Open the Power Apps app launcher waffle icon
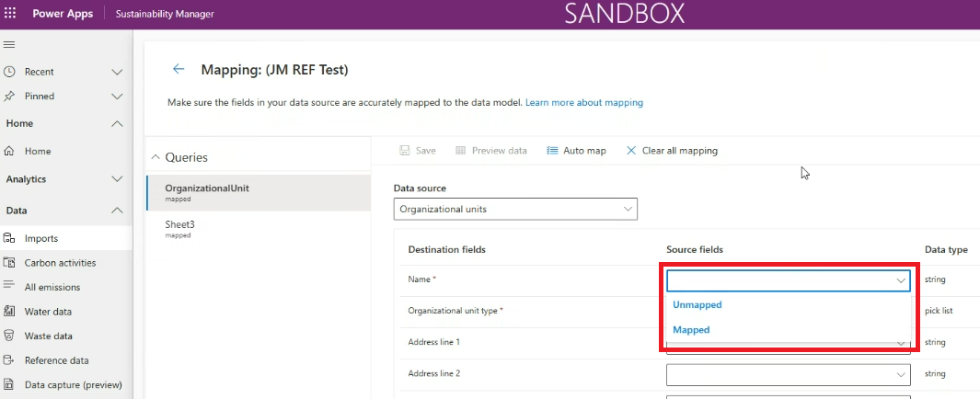The width and height of the screenshot is (980, 399). 10,13
